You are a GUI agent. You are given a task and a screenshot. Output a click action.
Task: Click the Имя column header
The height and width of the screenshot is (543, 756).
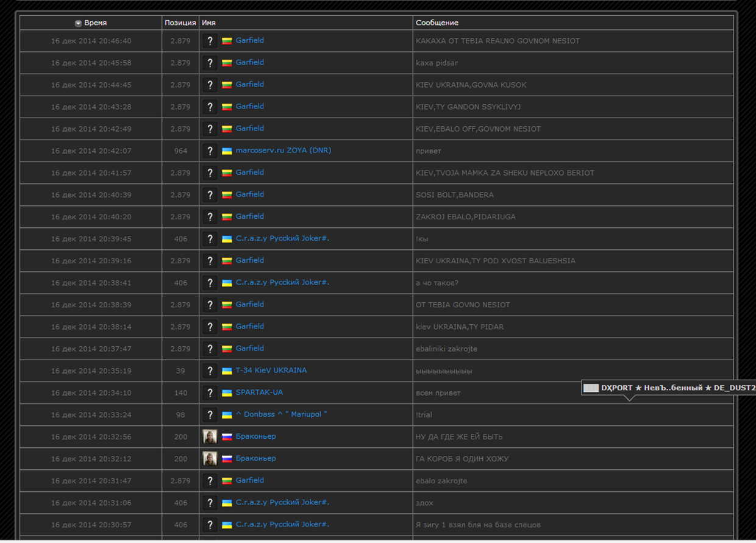(x=209, y=23)
